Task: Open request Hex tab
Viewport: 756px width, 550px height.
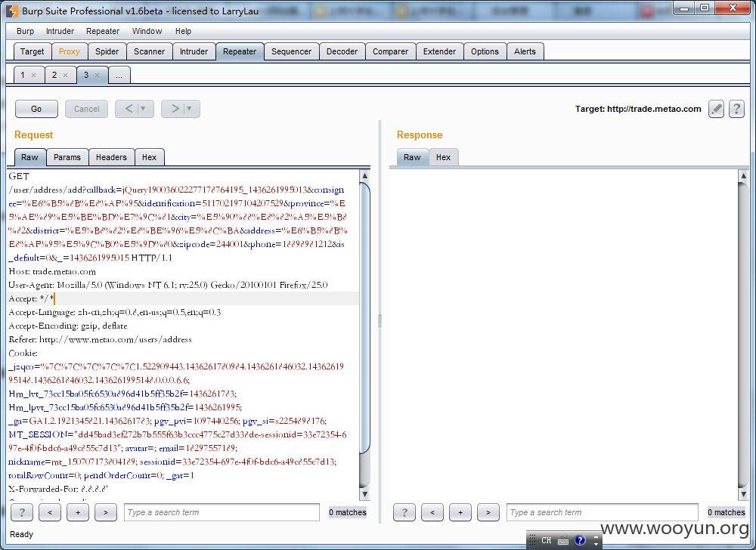Action: coord(149,157)
